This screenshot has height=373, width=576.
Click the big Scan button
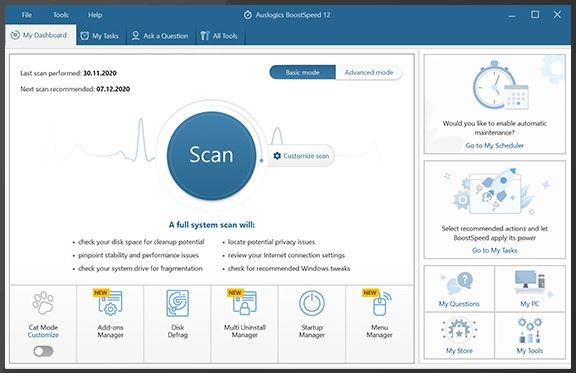coord(211,155)
